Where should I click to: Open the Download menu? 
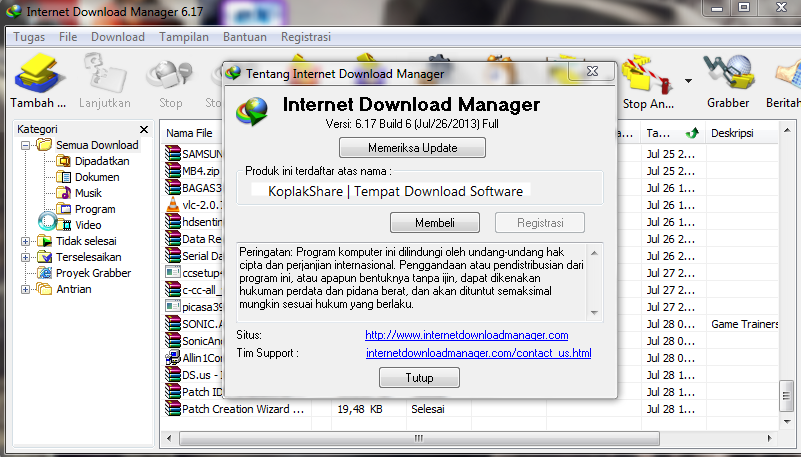coord(118,37)
